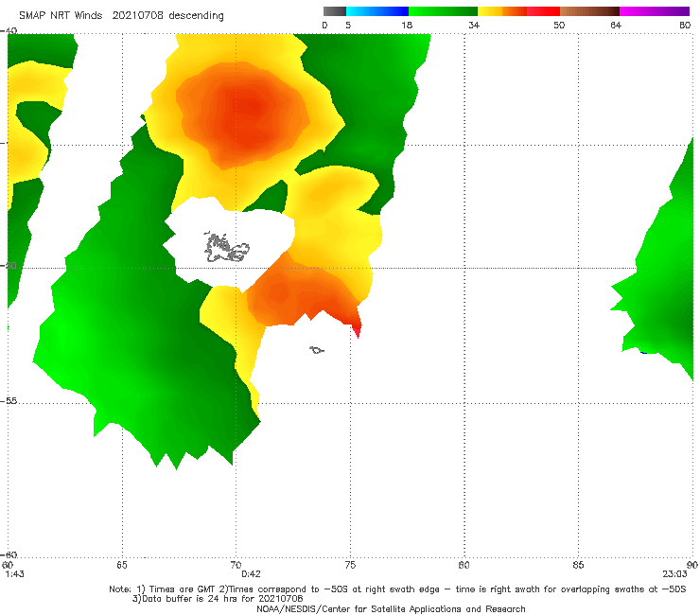The height and width of the screenshot is (615, 700).
Task: Click the title text 'SMAP NRT Winds'
Action: (61, 15)
